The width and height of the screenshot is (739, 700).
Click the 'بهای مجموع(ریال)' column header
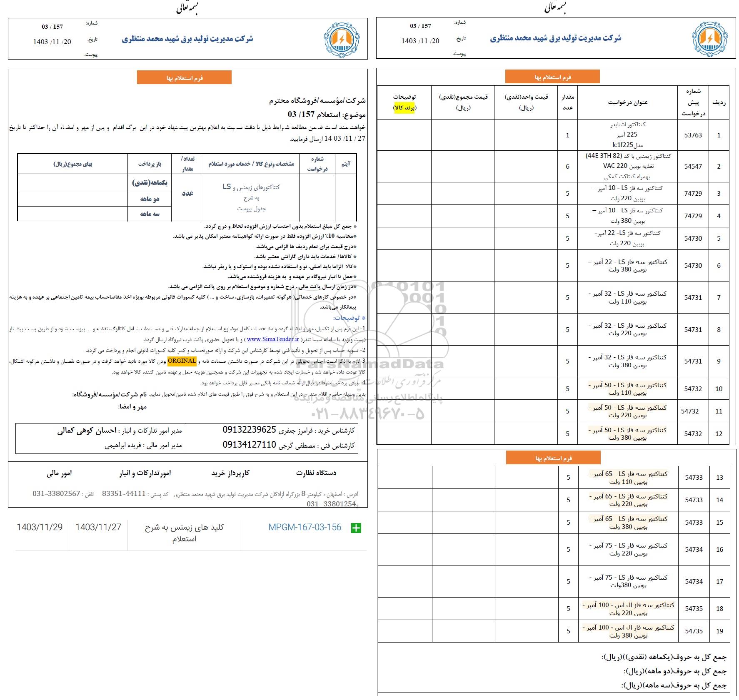73,164
